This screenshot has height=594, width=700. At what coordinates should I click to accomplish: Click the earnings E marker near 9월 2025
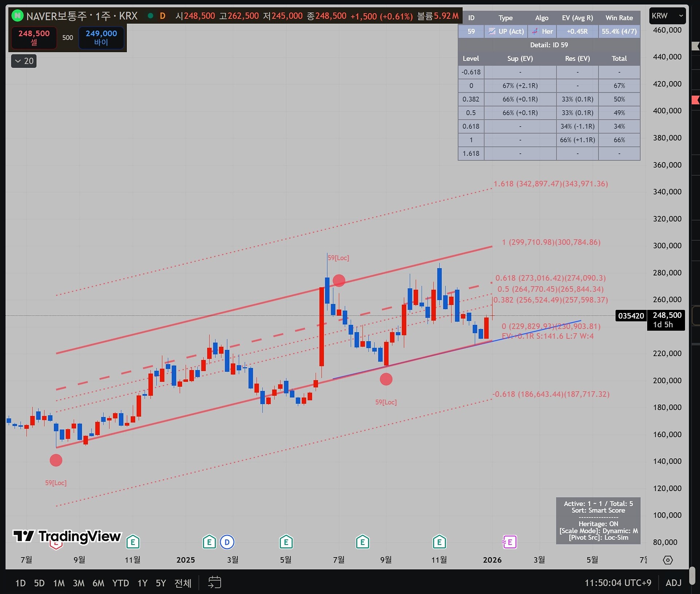[x=362, y=542]
